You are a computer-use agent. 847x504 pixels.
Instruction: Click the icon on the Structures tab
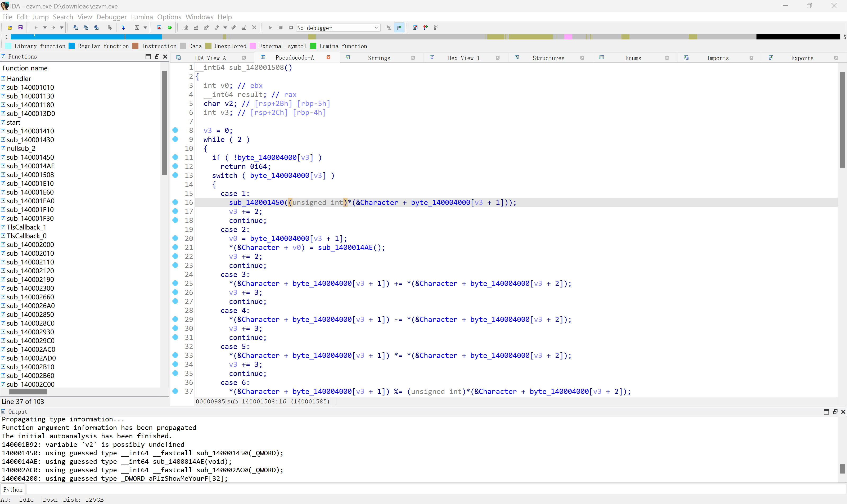click(517, 58)
